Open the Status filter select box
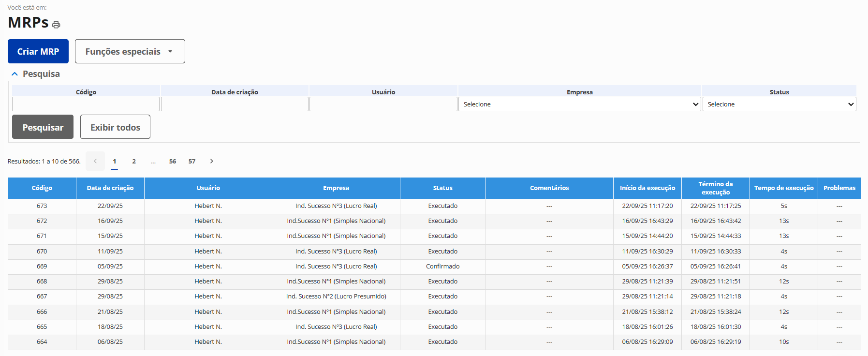 click(x=779, y=104)
